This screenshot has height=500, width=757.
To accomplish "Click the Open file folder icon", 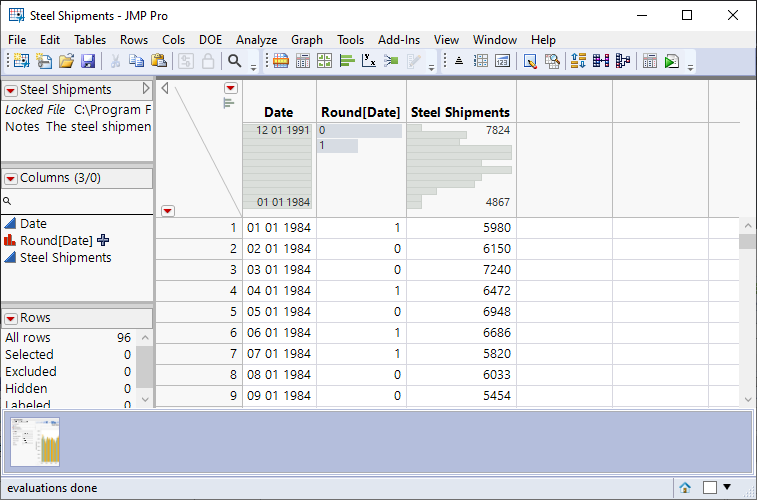I will [x=66, y=61].
